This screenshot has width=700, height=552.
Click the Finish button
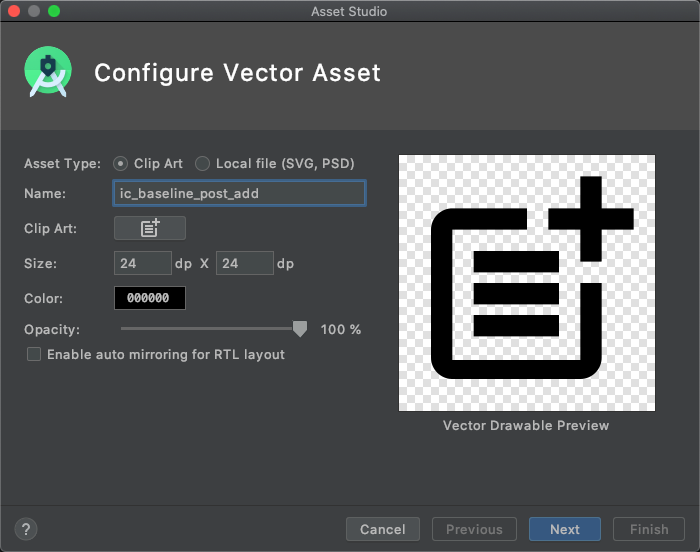(x=649, y=529)
